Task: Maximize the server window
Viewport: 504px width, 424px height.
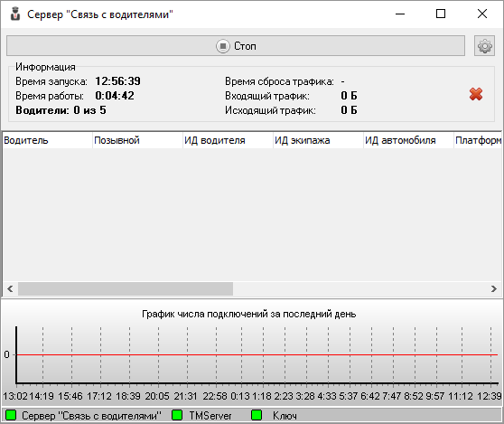Action: click(441, 14)
